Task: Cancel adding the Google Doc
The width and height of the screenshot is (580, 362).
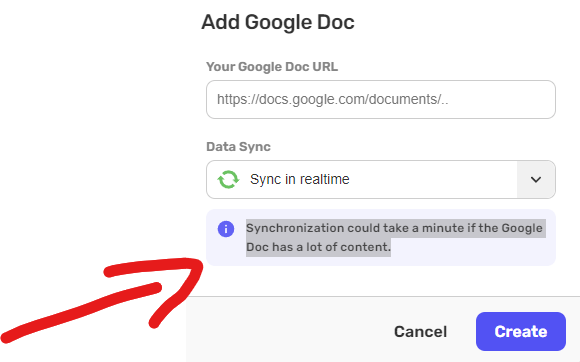Action: (x=421, y=332)
